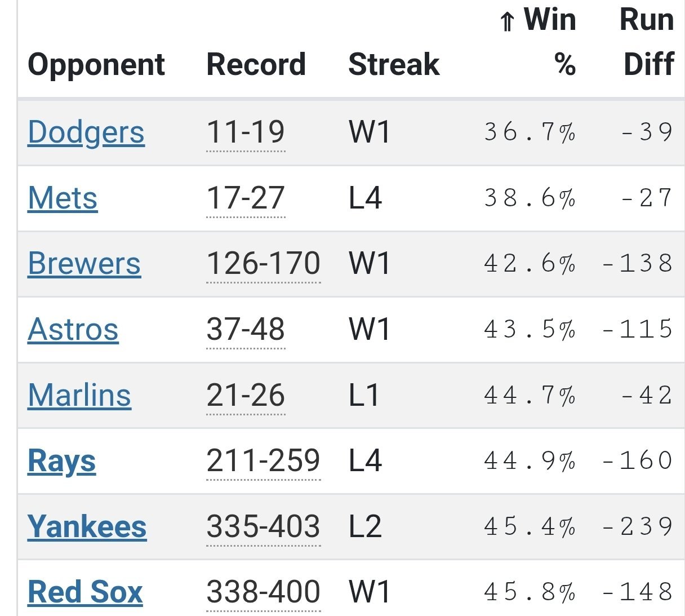The height and width of the screenshot is (616, 685).
Task: Click the Marlins link
Action: (79, 395)
